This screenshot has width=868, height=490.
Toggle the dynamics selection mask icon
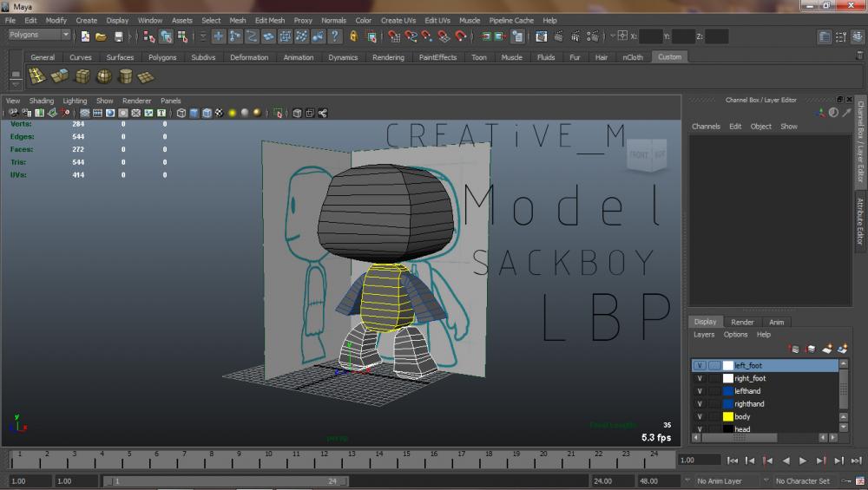pos(302,36)
